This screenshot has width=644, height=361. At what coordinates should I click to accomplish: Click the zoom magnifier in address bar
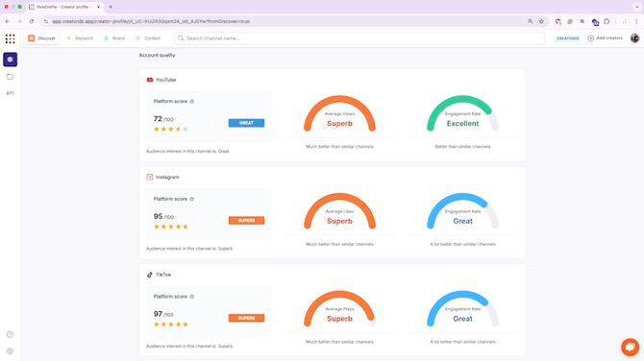click(531, 21)
